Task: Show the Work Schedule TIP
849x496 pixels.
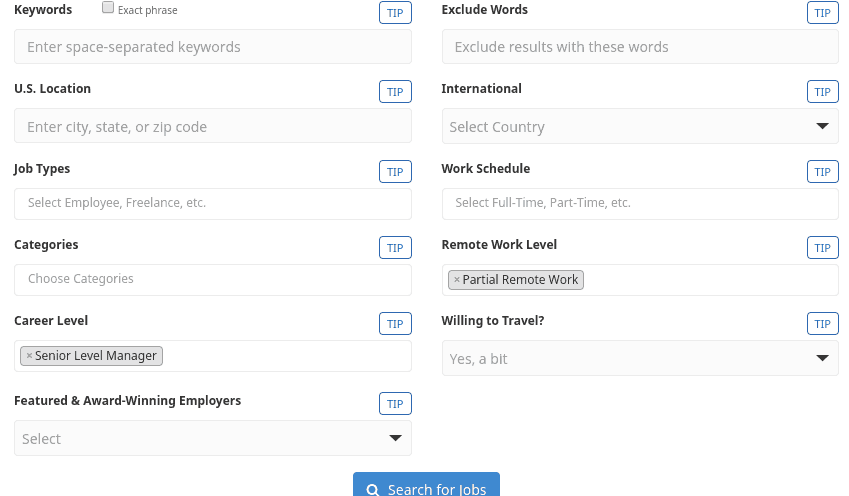Action: click(x=822, y=172)
